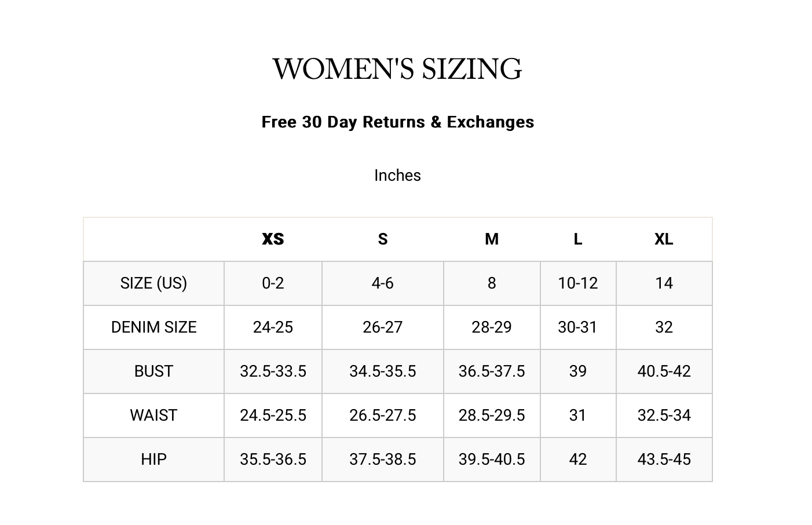Screen dimensions: 812x525
Task: Select the S column header
Action: [x=382, y=239]
